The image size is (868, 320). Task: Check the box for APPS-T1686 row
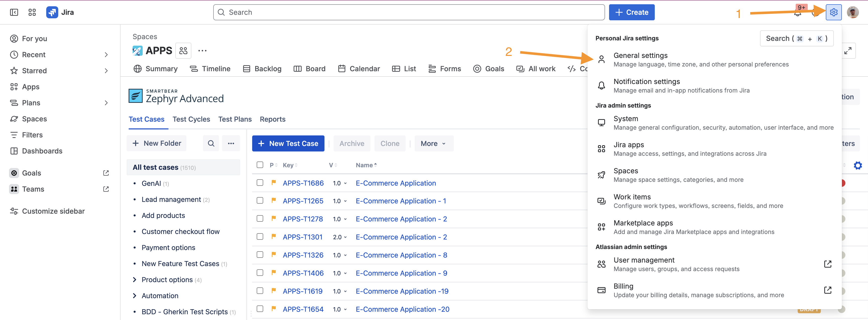click(x=260, y=183)
